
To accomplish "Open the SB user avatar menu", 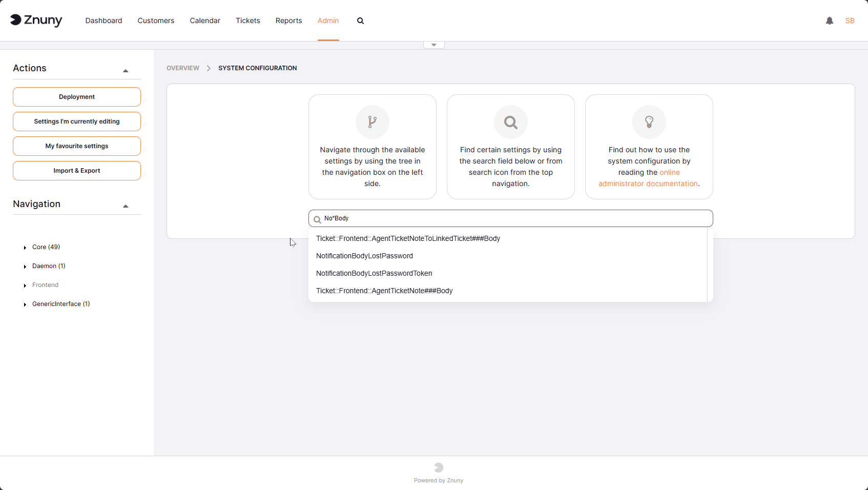I will click(x=850, y=21).
